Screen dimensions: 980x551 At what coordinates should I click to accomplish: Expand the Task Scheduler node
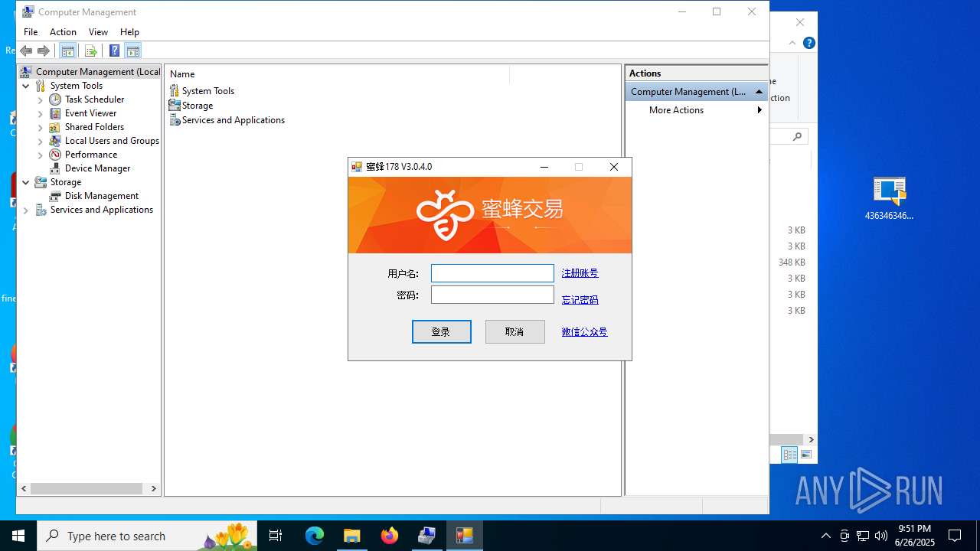(41, 99)
